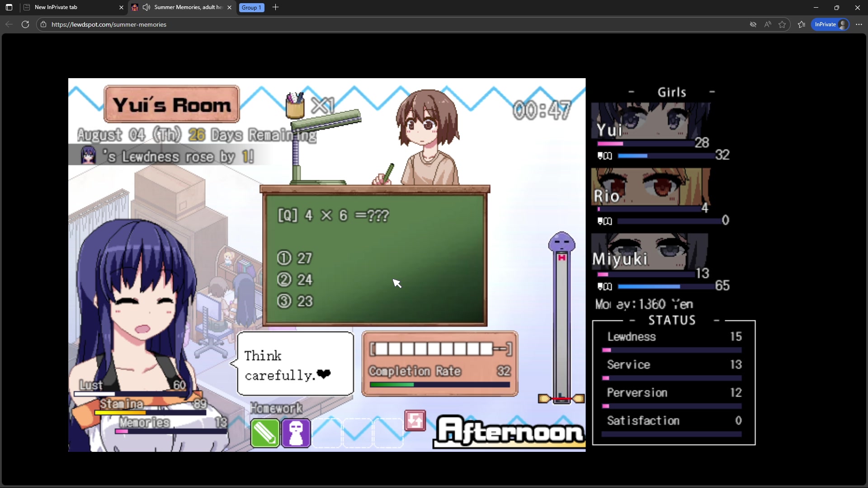Switch to the New InPrivate tab
The height and width of the screenshot is (488, 868).
(72, 7)
